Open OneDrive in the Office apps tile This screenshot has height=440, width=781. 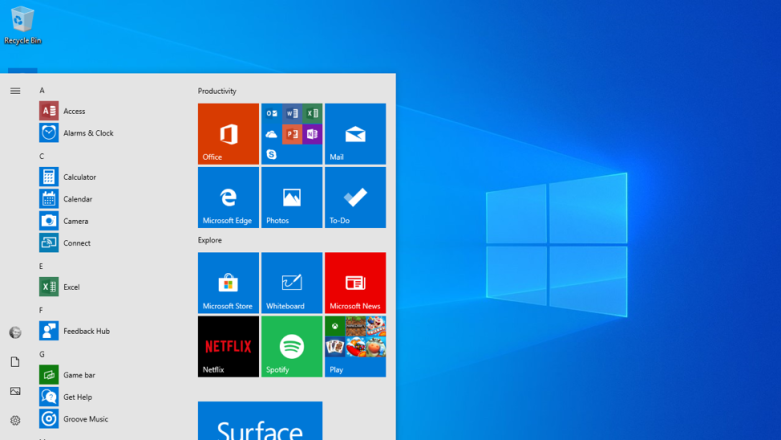271,134
